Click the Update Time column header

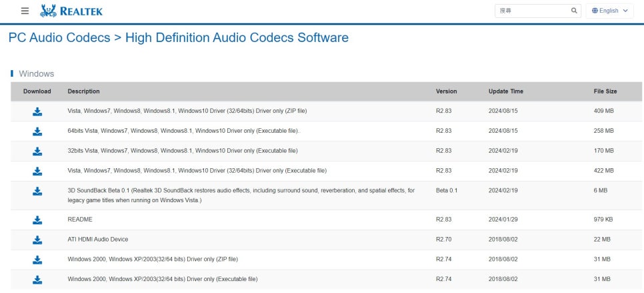[506, 91]
